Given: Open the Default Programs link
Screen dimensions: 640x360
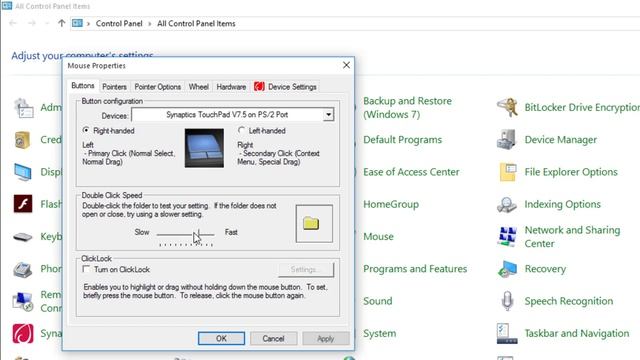Looking at the screenshot, I should (x=402, y=140).
